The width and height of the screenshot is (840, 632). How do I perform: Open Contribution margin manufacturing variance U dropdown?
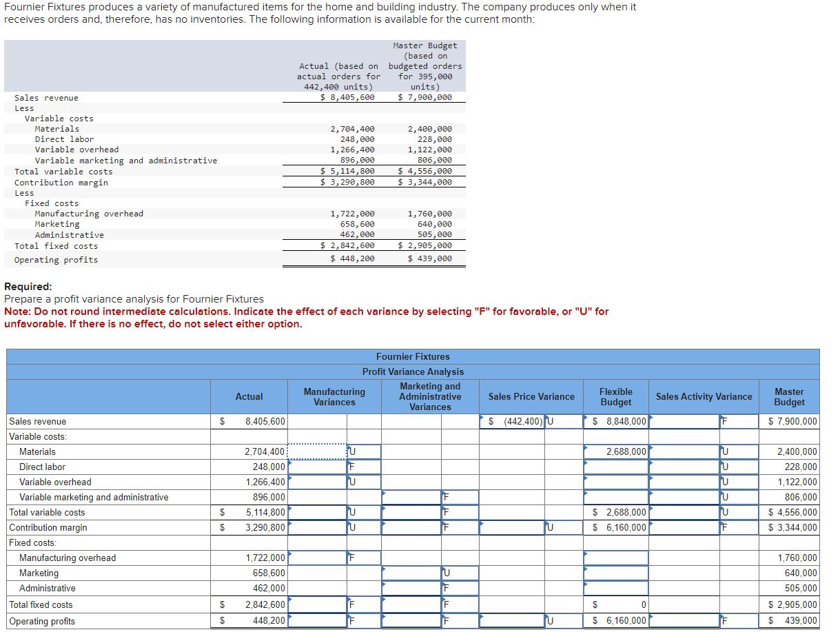tap(364, 528)
